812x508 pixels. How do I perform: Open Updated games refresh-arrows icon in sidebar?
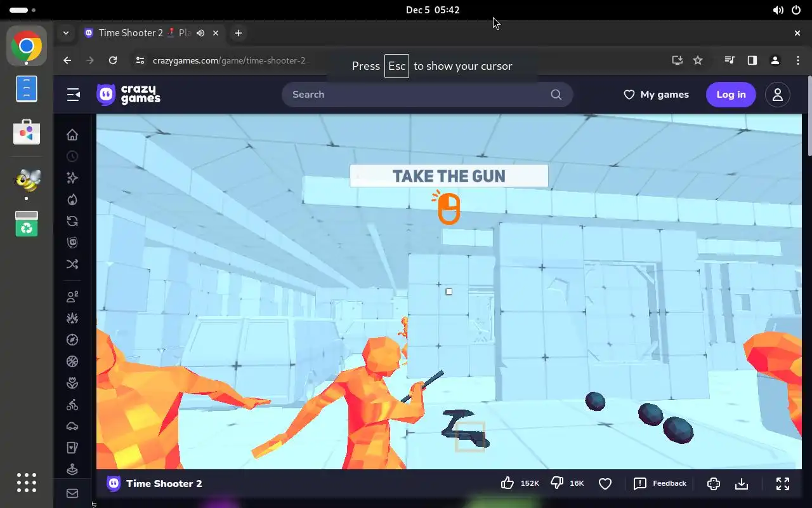72,221
